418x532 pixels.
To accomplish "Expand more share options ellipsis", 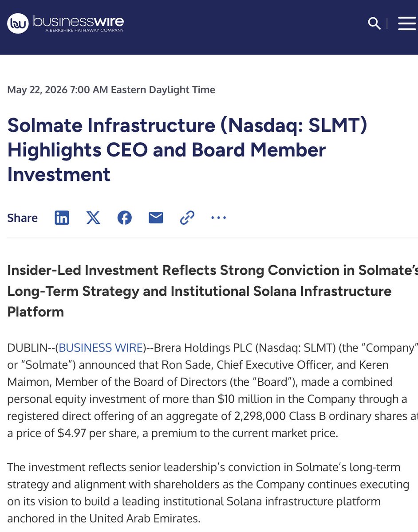I will (x=219, y=218).
